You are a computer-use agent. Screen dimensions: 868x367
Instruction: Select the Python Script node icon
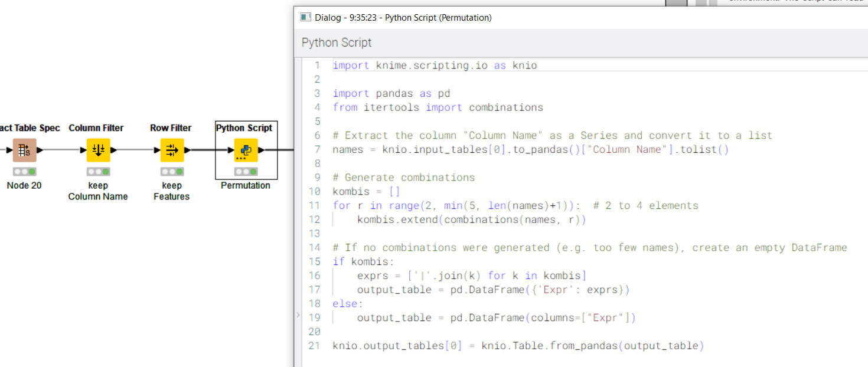246,149
